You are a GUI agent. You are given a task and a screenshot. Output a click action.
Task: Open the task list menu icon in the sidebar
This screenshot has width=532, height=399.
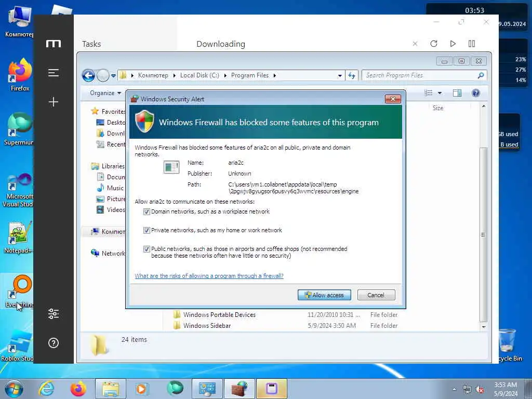54,73
